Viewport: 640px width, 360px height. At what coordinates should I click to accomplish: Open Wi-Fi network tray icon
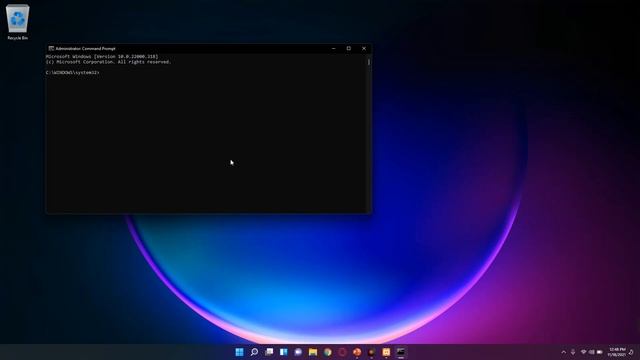[584, 352]
